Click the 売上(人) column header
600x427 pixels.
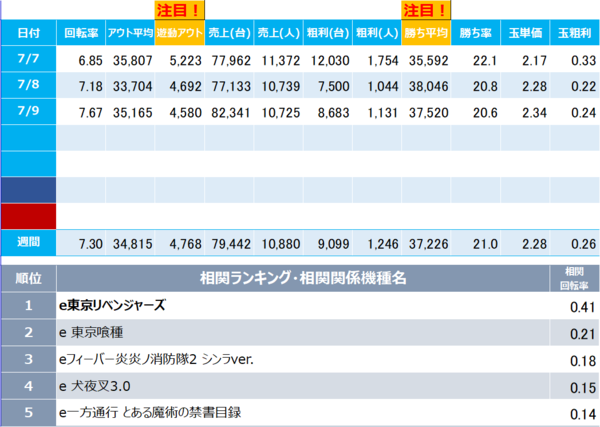click(279, 33)
